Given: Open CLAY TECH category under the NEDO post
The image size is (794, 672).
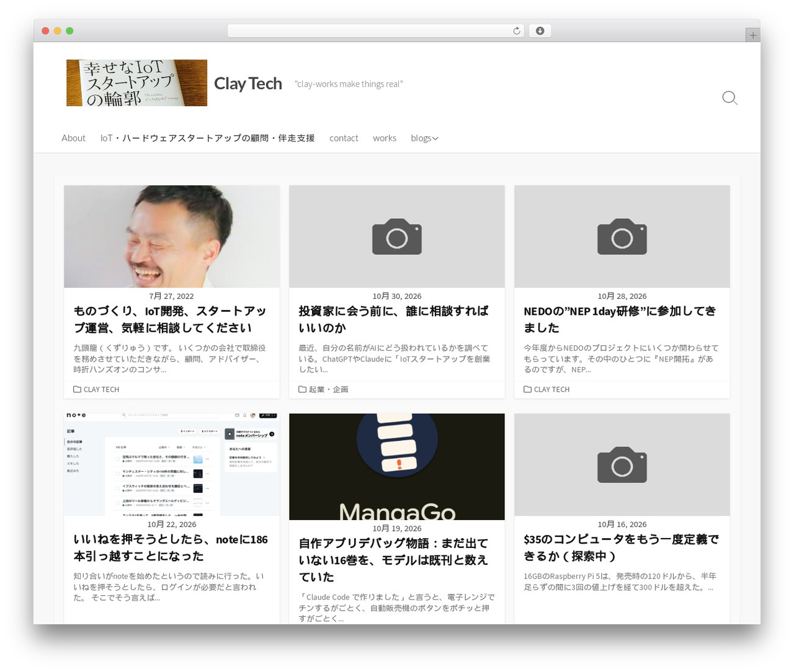Looking at the screenshot, I should pyautogui.click(x=551, y=389).
